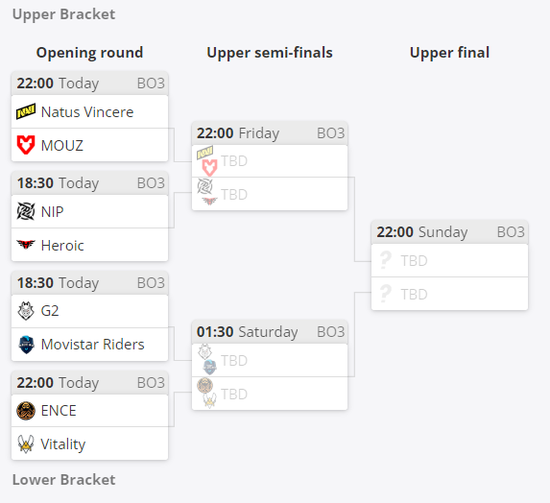Image resolution: width=550 pixels, height=503 pixels.
Task: Select the first TBD slot in the upper final
Action: coord(450,260)
